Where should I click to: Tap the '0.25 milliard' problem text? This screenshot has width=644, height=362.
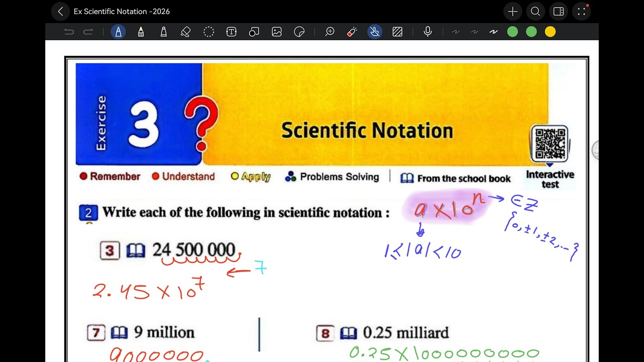406,333
